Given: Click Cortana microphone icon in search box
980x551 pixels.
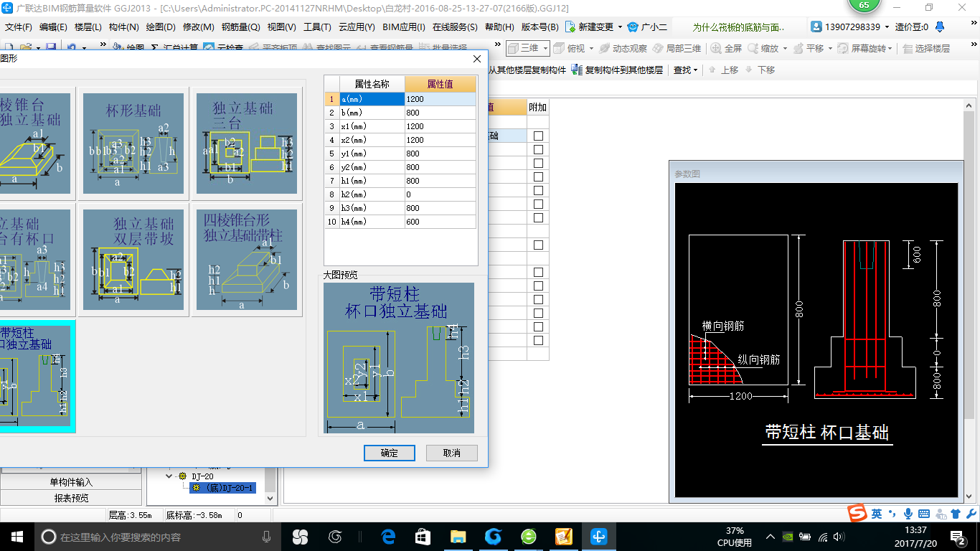Looking at the screenshot, I should point(267,536).
